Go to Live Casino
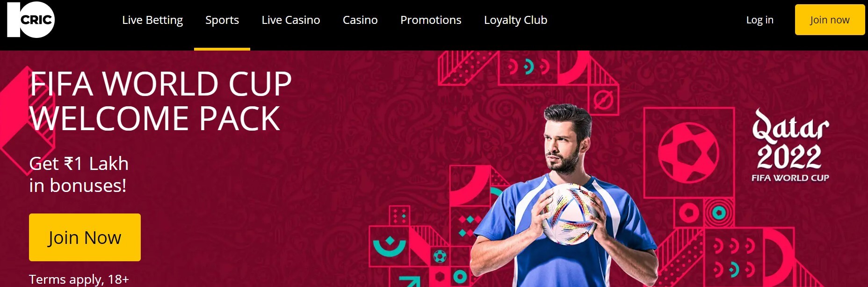This screenshot has height=287, width=868. click(291, 20)
